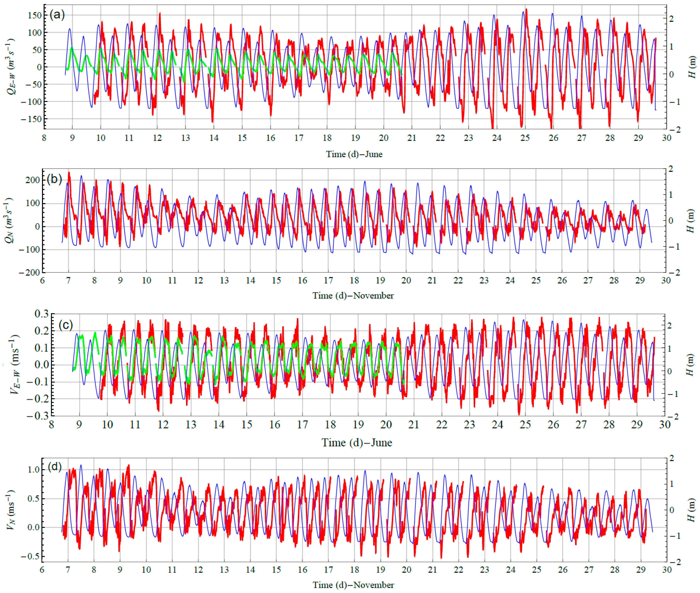700x593 pixels.
Task: Click tick label 200 on panel (b) y-axis
Action: coord(33,180)
